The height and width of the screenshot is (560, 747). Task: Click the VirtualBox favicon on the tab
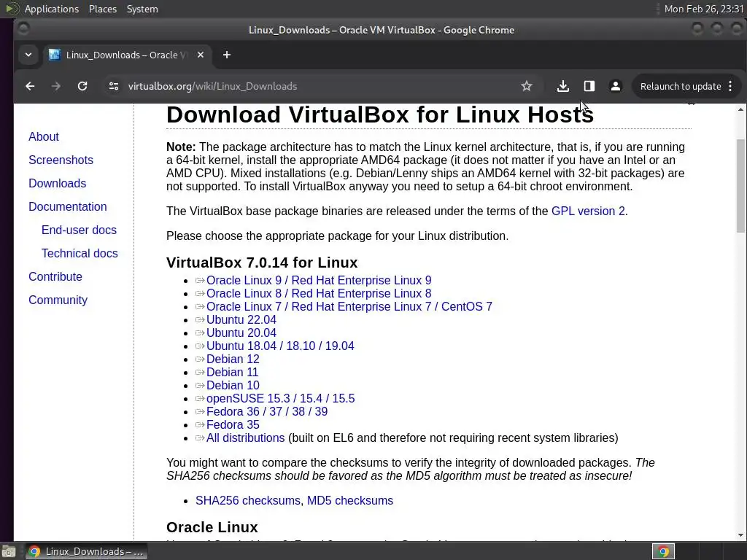(x=54, y=55)
